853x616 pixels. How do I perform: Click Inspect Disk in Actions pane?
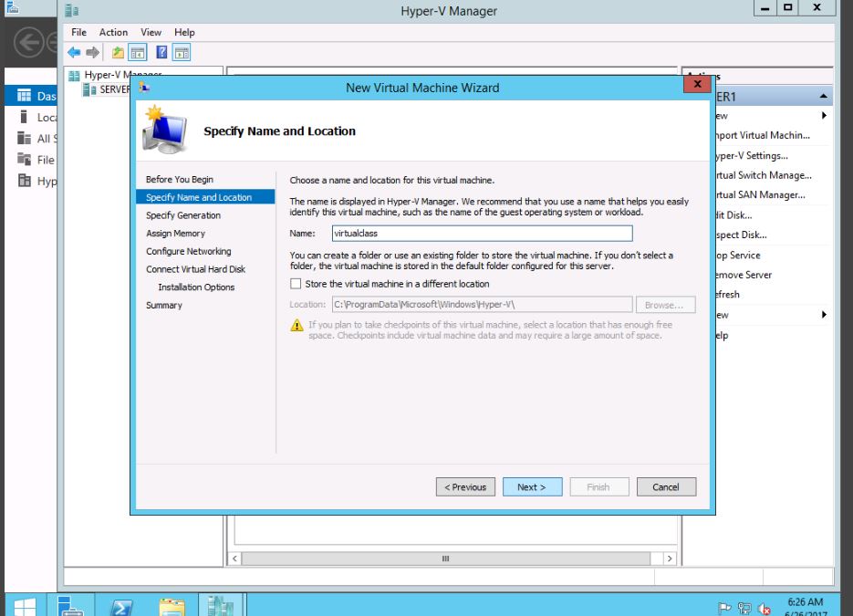coord(741,235)
